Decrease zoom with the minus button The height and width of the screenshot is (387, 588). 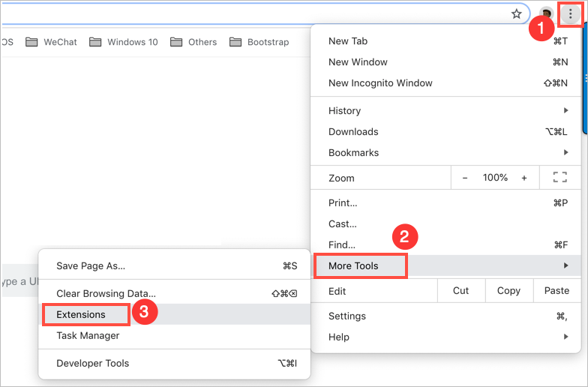[465, 178]
